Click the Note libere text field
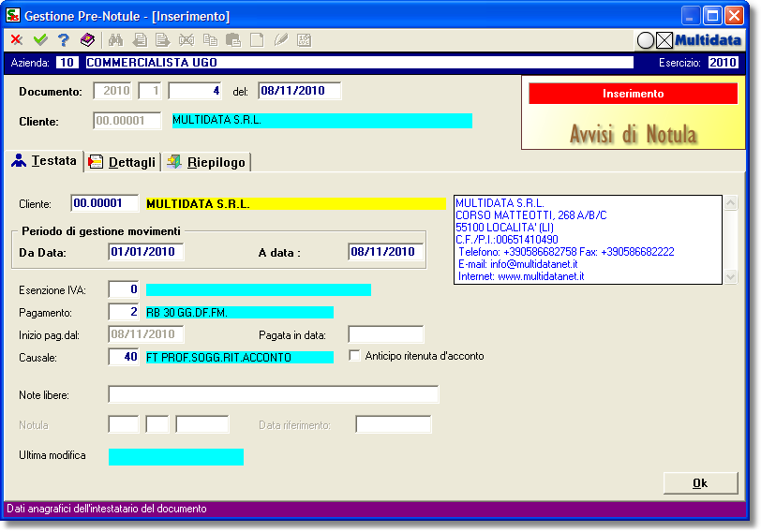761x532 pixels. 274,394
